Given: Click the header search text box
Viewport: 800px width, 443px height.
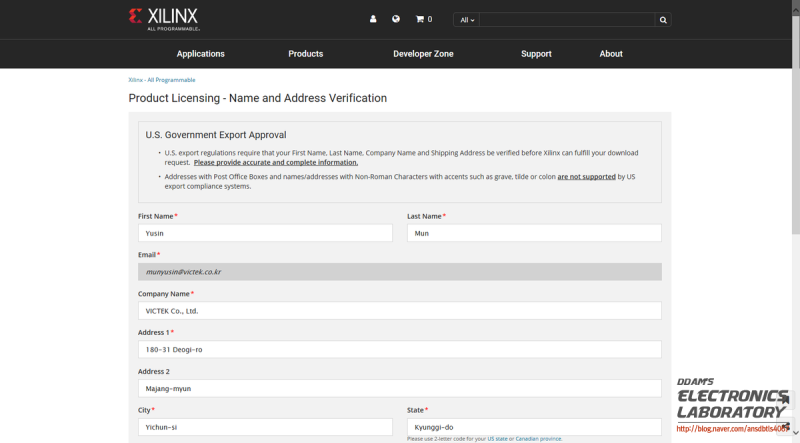Looking at the screenshot, I should [567, 19].
